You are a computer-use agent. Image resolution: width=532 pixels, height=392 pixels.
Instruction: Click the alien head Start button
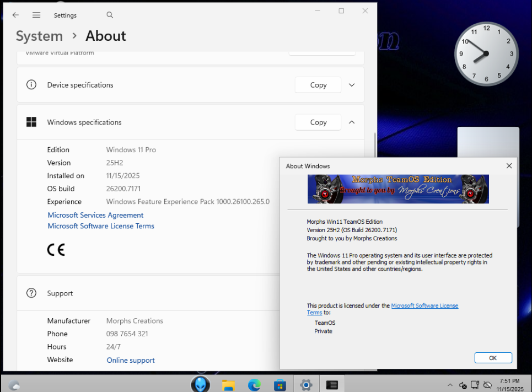[200, 384]
